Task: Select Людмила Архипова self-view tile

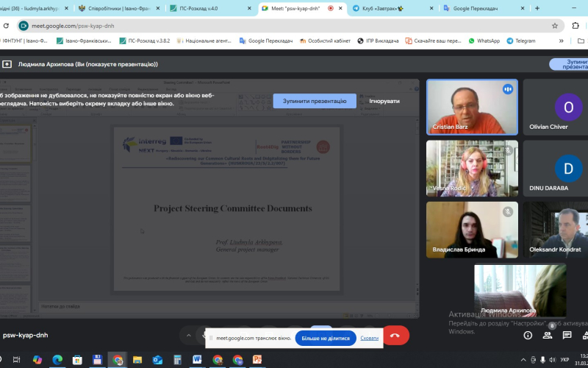Action: [520, 291]
